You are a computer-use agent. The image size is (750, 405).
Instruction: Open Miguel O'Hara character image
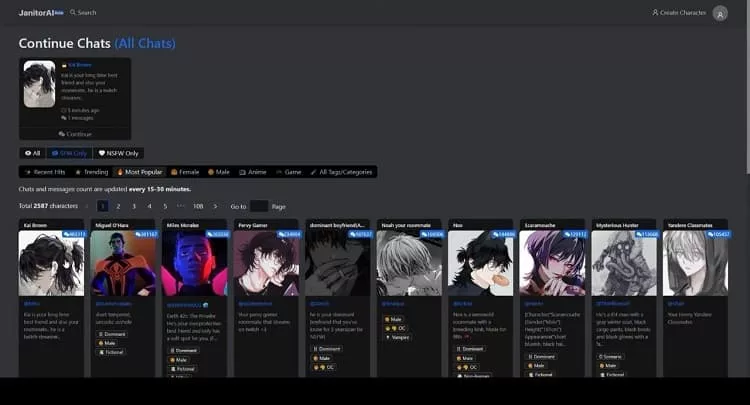123,263
